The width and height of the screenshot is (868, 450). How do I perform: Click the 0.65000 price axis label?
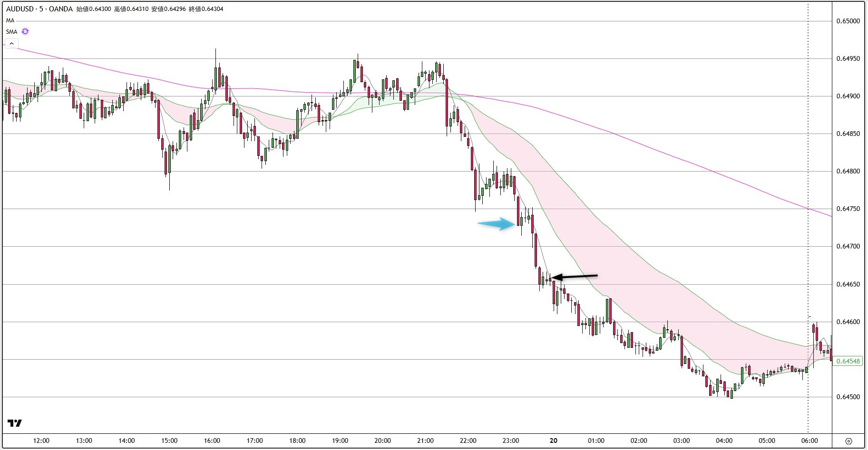pyautogui.click(x=848, y=21)
